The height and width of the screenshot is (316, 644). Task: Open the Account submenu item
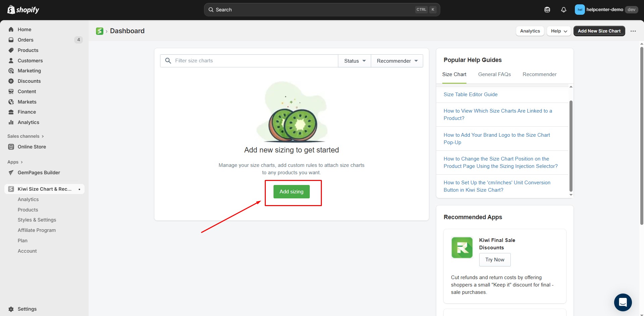point(27,251)
